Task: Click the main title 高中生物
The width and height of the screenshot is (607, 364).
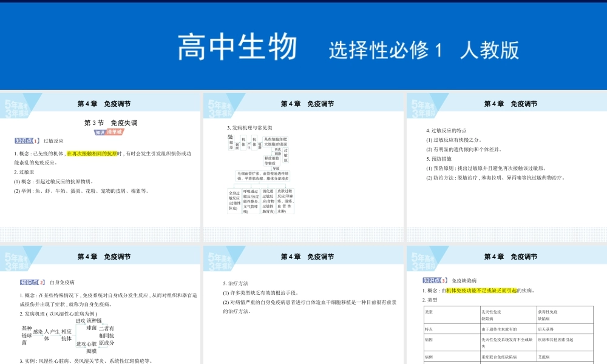Action: 237,47
